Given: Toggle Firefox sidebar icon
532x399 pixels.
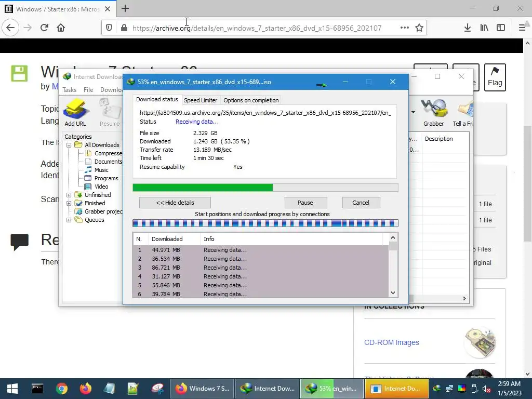Looking at the screenshot, I should click(501, 28).
